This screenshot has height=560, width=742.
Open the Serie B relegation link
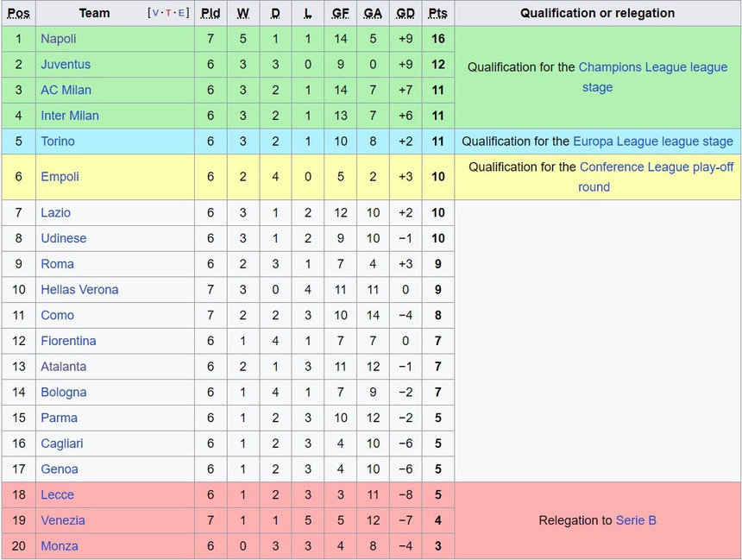[x=637, y=520]
